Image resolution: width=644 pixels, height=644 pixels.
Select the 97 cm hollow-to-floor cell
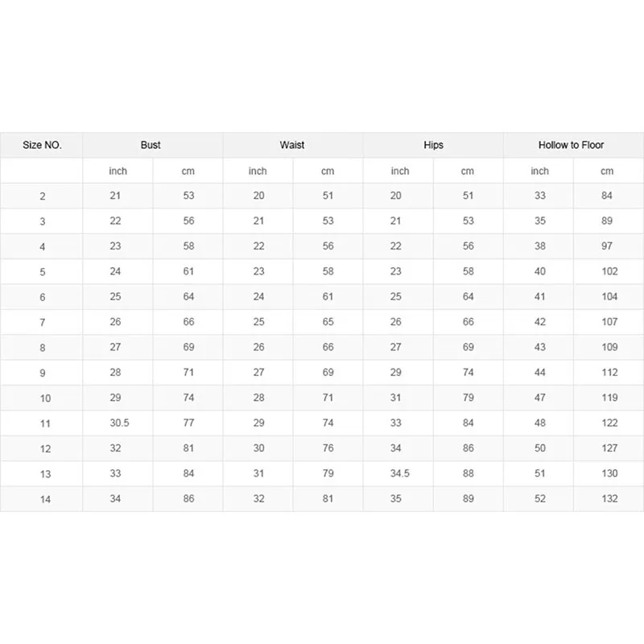pyautogui.click(x=607, y=246)
